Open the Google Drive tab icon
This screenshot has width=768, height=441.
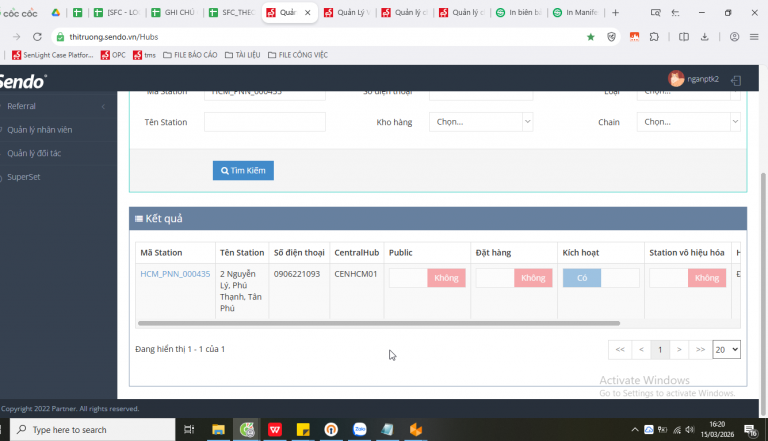pyautogui.click(x=56, y=13)
